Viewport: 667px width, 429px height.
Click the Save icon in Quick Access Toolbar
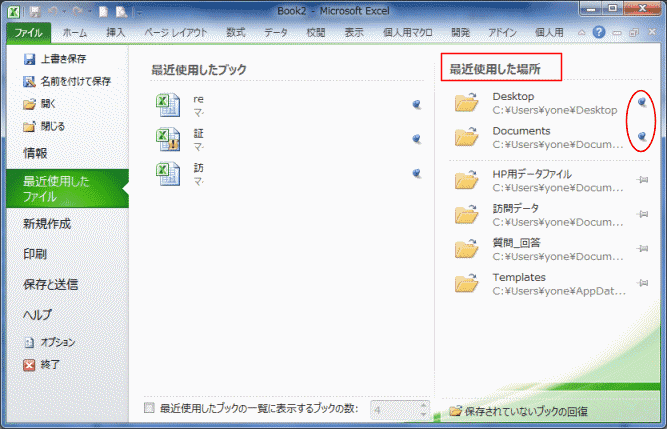(x=35, y=12)
